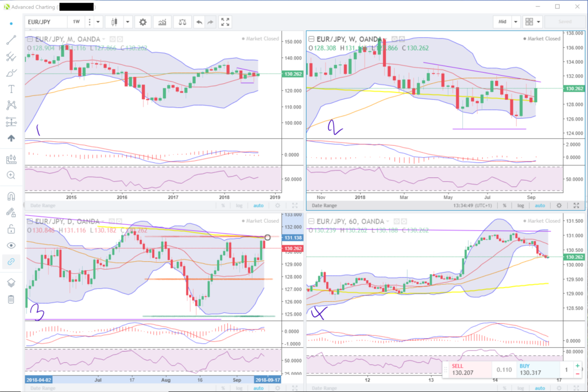The width and height of the screenshot is (588, 392).
Task: Select the Text annotation tool
Action: pyautogui.click(x=11, y=89)
